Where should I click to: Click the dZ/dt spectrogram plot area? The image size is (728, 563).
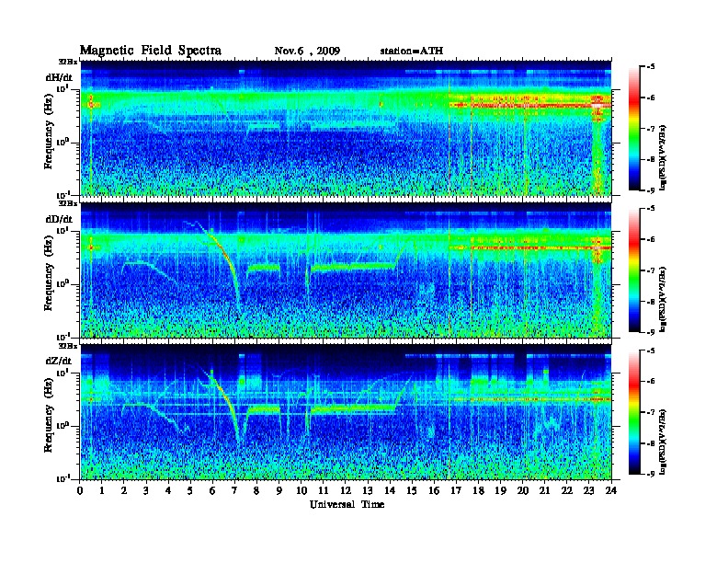tap(346, 412)
